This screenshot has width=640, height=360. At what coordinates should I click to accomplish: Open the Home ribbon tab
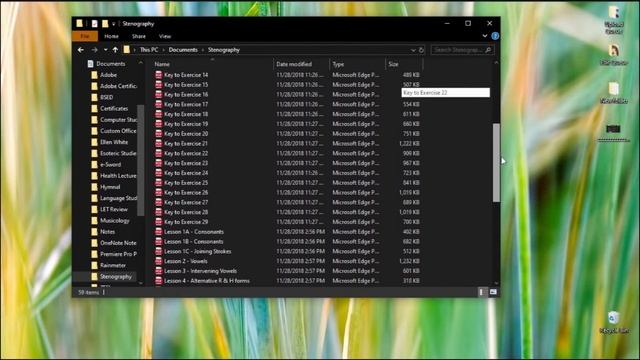pyautogui.click(x=111, y=36)
